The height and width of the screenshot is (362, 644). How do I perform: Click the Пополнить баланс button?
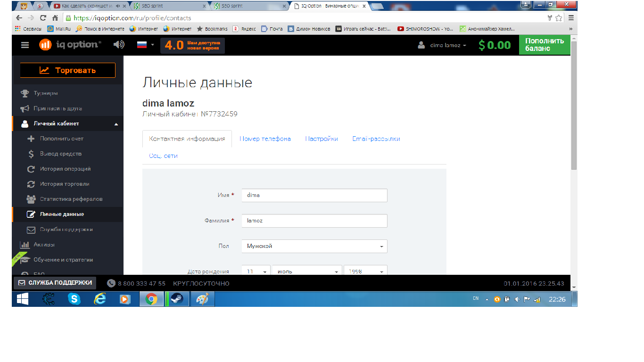[x=545, y=45]
